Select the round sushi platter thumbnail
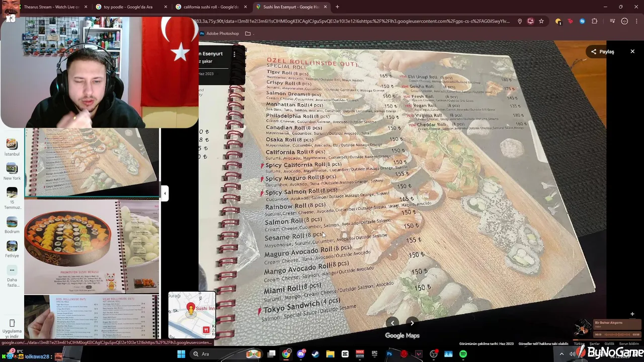The height and width of the screenshot is (362, 644). coord(92,246)
